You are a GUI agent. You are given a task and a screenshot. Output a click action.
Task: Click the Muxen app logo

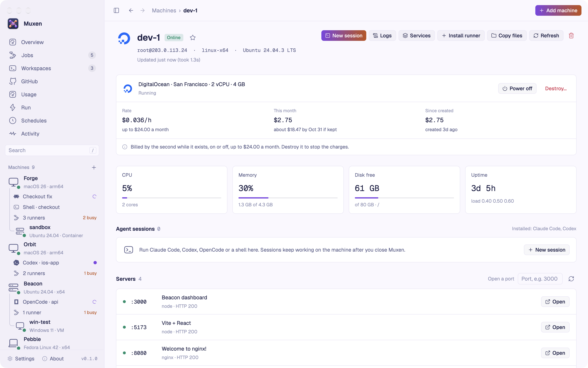tap(13, 24)
